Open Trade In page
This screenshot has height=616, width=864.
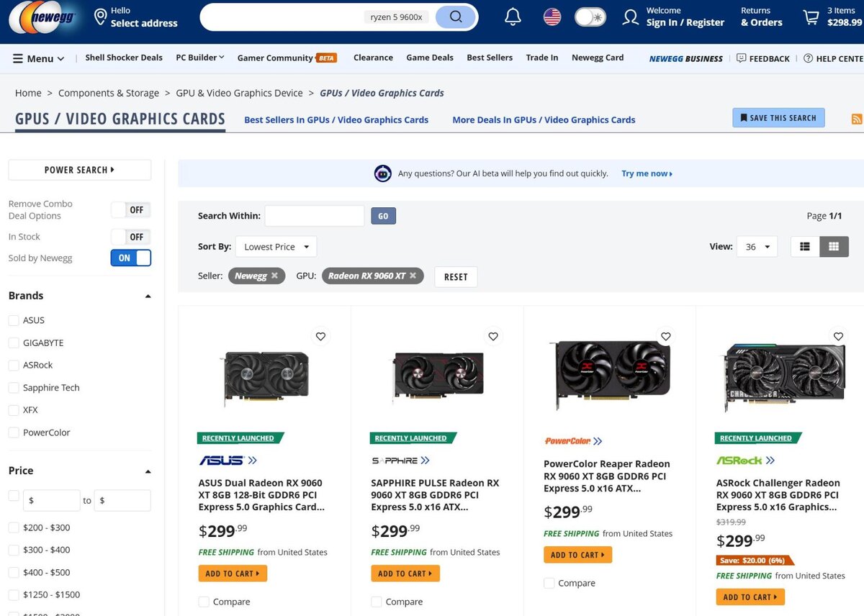(x=542, y=58)
